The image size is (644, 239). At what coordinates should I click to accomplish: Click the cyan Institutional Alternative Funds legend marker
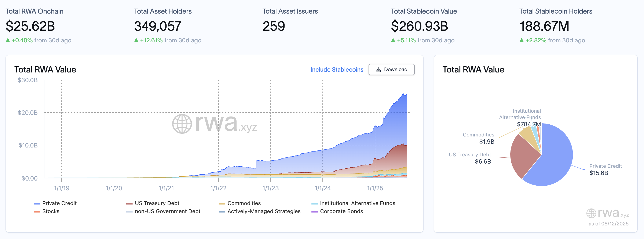[315, 203]
